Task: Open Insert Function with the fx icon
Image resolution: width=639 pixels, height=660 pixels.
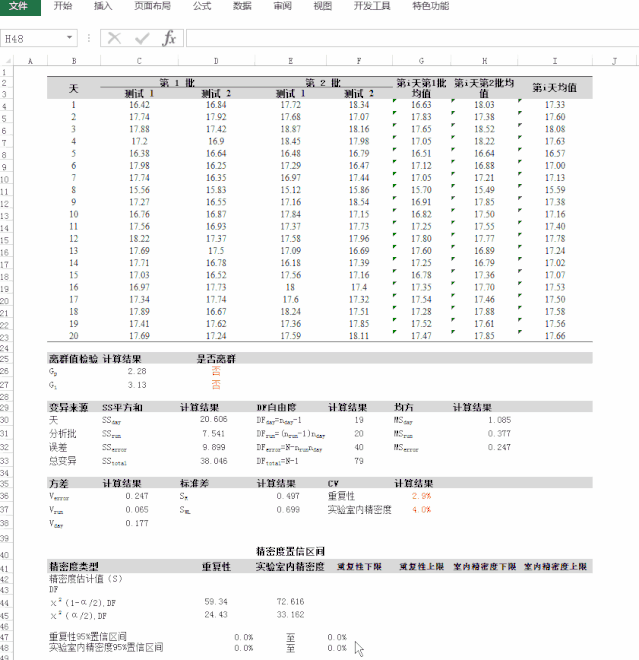Action: pyautogui.click(x=169, y=38)
